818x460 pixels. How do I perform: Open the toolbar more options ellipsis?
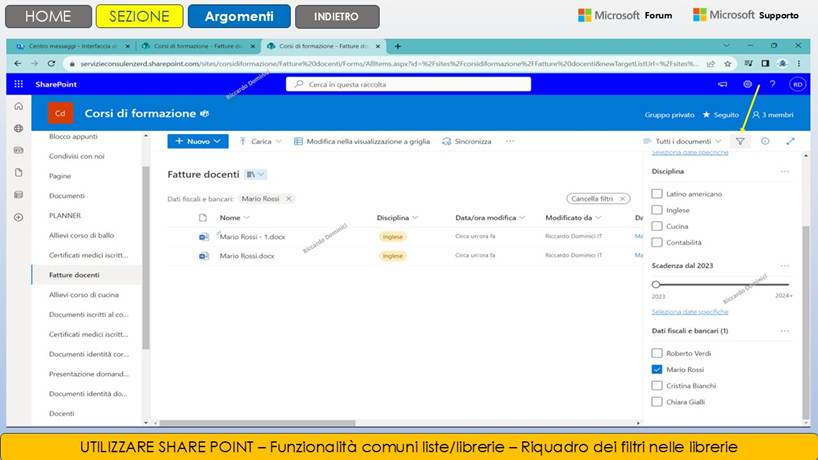[x=510, y=141]
